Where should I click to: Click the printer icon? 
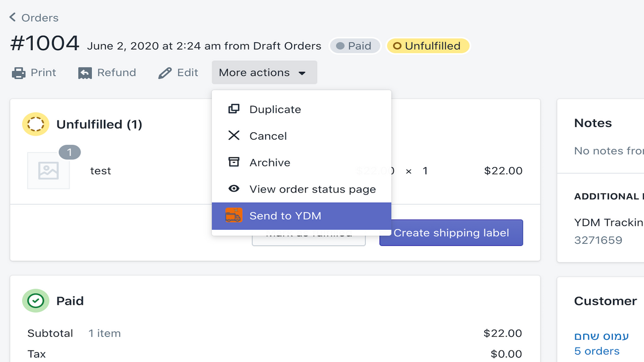coord(19,73)
